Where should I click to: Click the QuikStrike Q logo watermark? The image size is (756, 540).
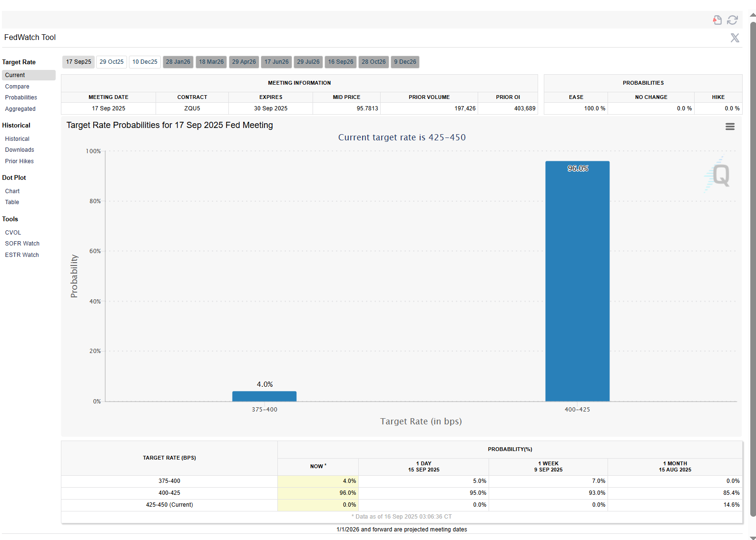(719, 176)
